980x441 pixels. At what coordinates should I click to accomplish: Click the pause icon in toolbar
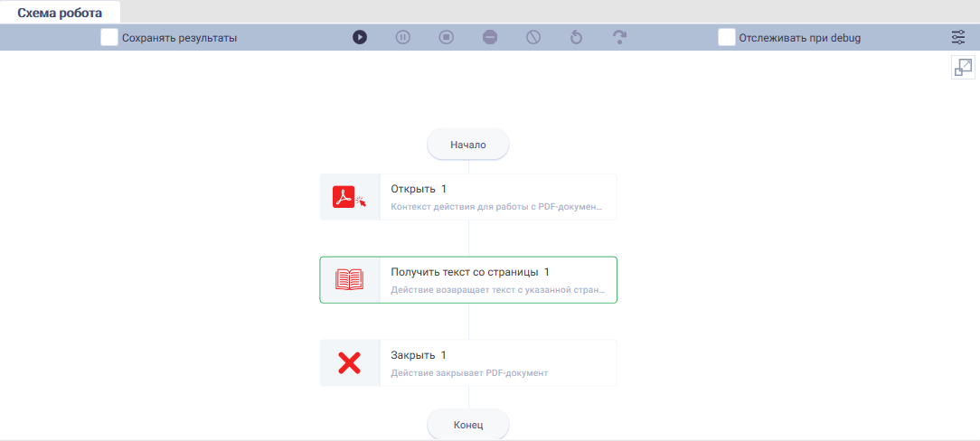point(402,37)
